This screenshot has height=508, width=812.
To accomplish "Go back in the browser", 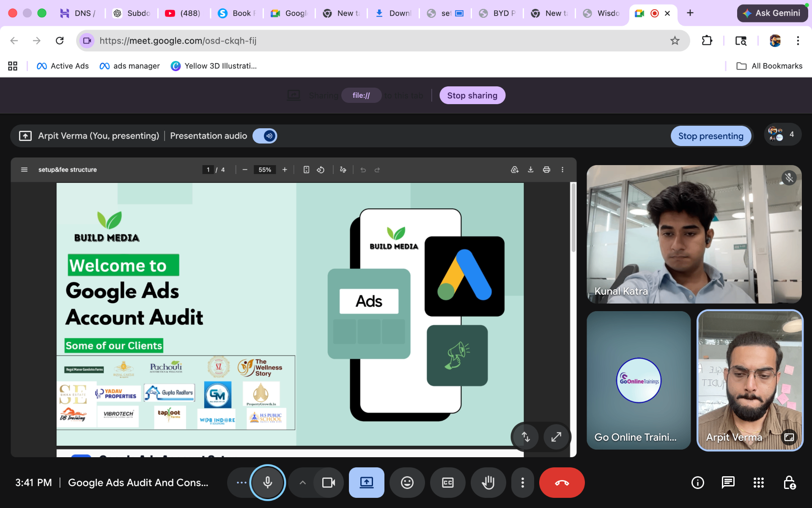I will point(14,41).
